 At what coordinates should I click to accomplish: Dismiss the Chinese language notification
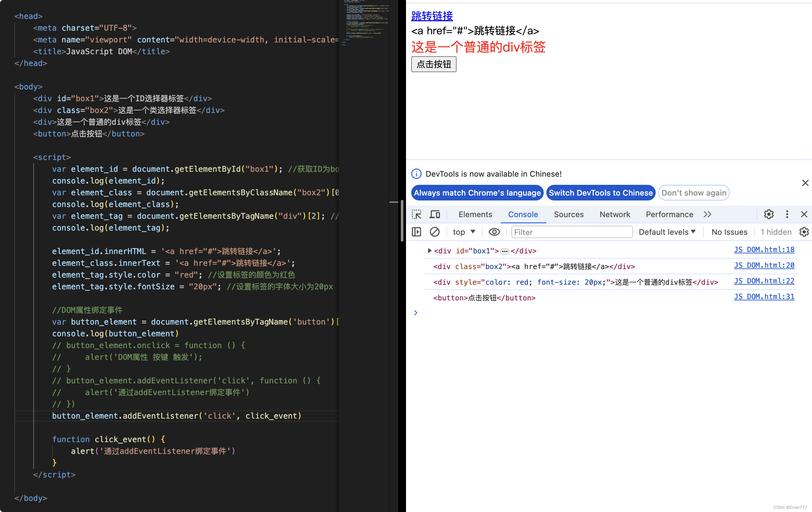point(805,183)
